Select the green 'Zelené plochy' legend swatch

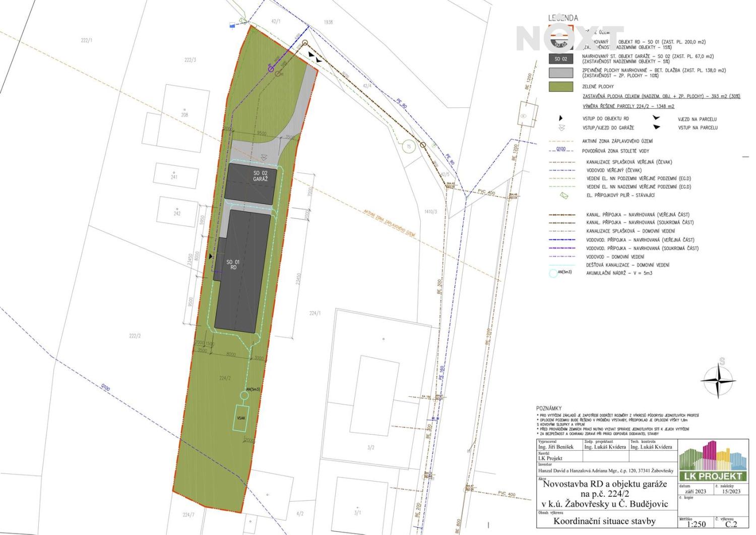click(561, 87)
